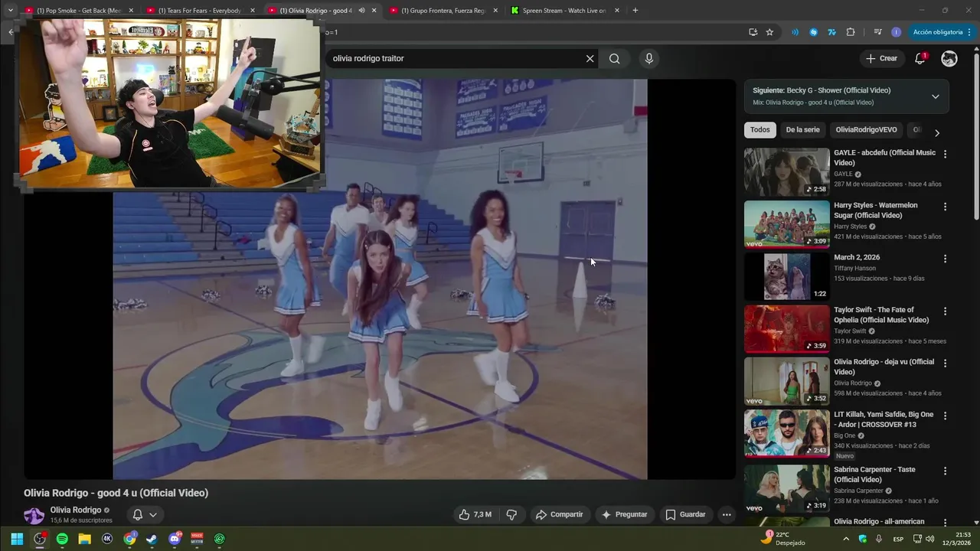Open Steam from the taskbar
Viewport: 980px width, 551px height.
click(x=152, y=539)
